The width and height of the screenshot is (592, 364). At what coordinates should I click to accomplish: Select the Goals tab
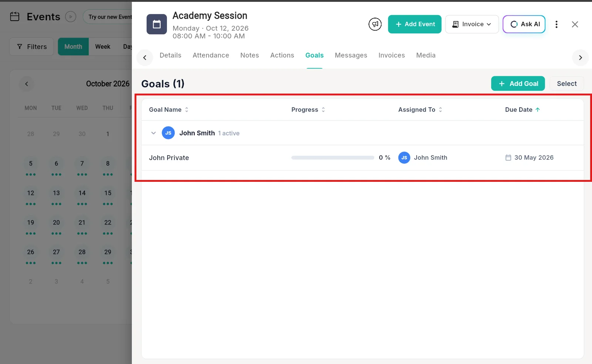[x=314, y=55]
